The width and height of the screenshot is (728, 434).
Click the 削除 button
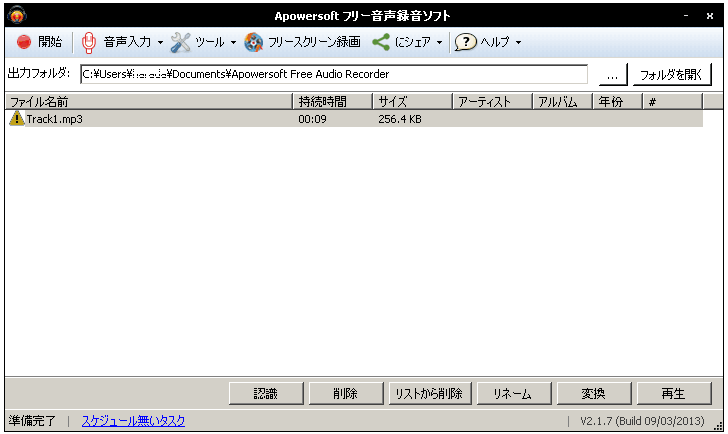click(346, 394)
